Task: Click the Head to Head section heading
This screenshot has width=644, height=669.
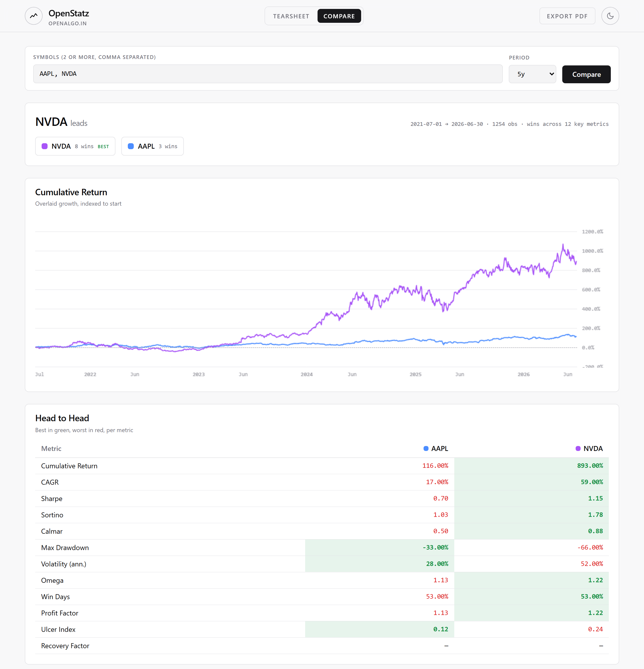Action: pyautogui.click(x=62, y=418)
